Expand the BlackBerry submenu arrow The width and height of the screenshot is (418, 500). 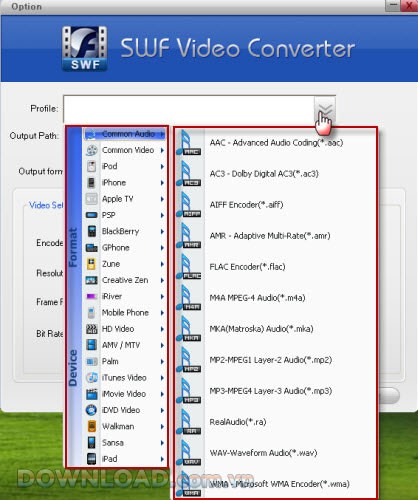pyautogui.click(x=162, y=231)
